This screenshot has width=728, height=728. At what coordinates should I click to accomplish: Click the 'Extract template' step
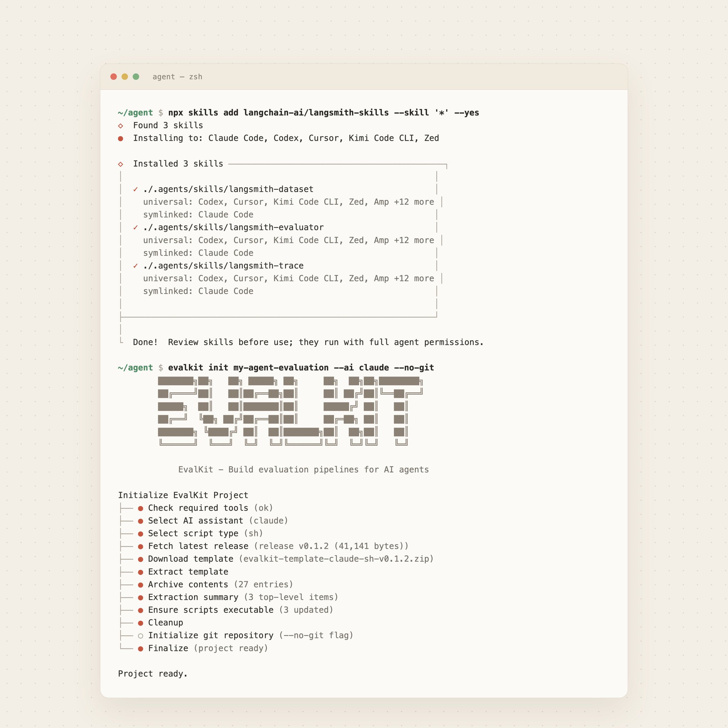coord(188,572)
